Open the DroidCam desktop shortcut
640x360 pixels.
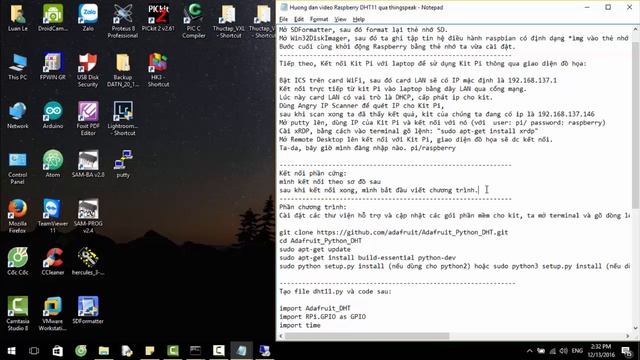53,18
